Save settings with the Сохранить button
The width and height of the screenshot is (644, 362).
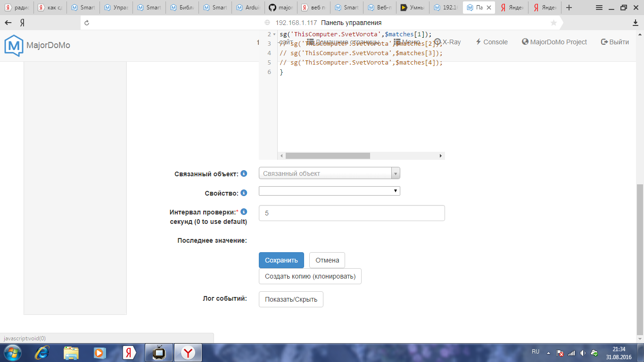(x=281, y=260)
